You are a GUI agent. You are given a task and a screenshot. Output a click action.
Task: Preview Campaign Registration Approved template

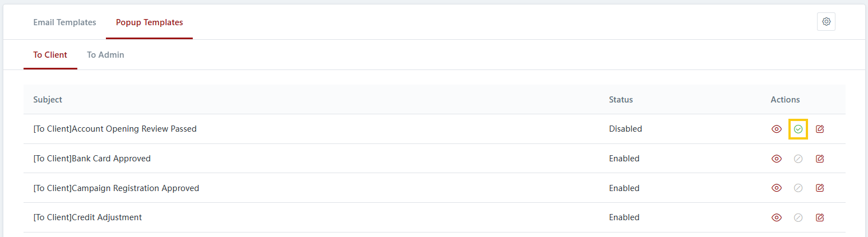tap(777, 188)
